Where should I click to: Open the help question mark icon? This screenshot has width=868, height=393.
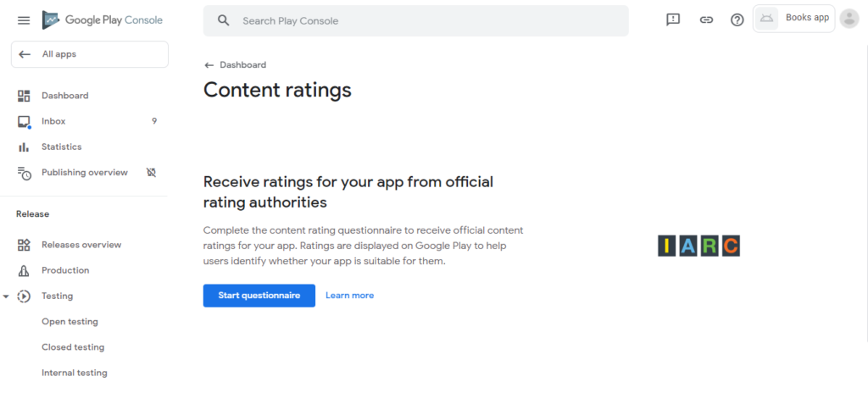click(x=737, y=20)
